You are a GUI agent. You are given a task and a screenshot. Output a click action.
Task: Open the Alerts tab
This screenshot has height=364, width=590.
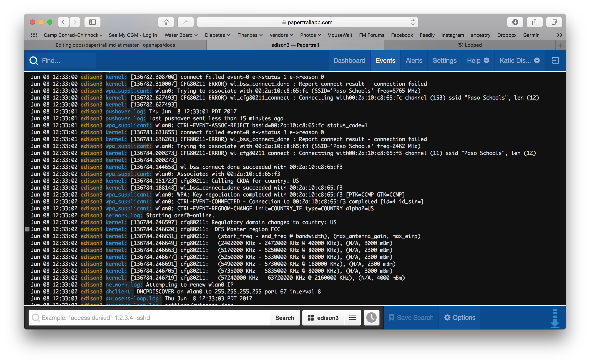[x=414, y=60]
